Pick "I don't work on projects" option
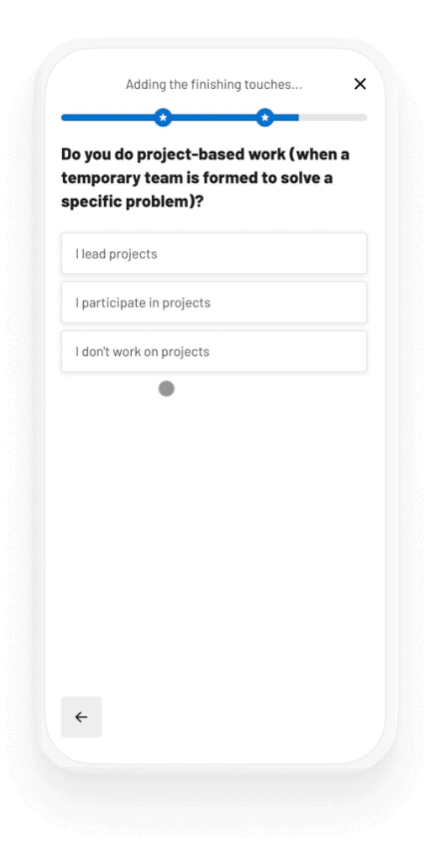 tap(214, 352)
